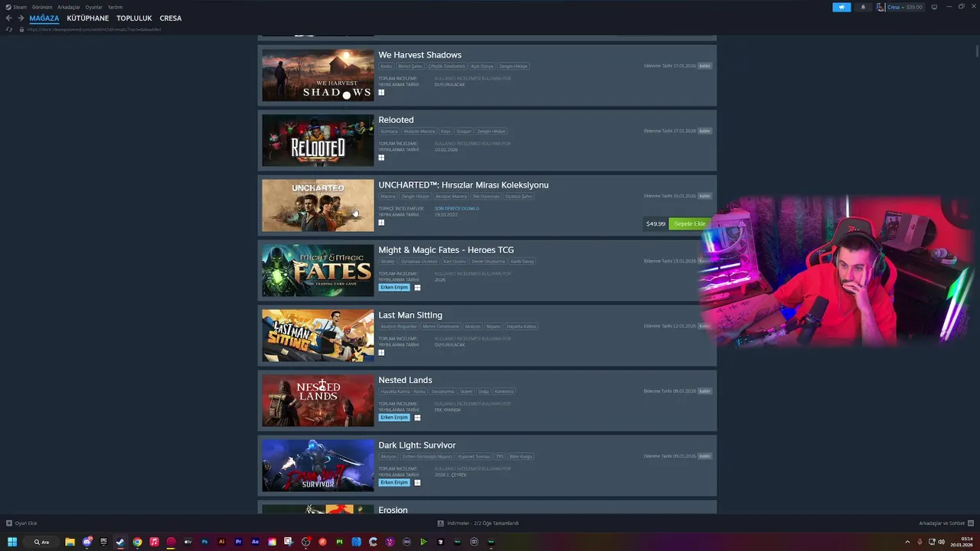The width and height of the screenshot is (980, 551).
Task: Remove Last Man Sitting from wishlist
Action: (705, 326)
